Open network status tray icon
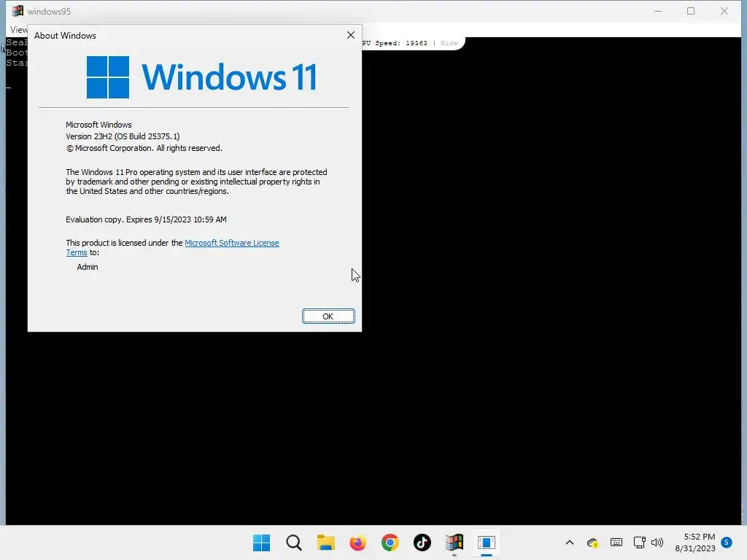The height and width of the screenshot is (560, 747). tap(639, 542)
